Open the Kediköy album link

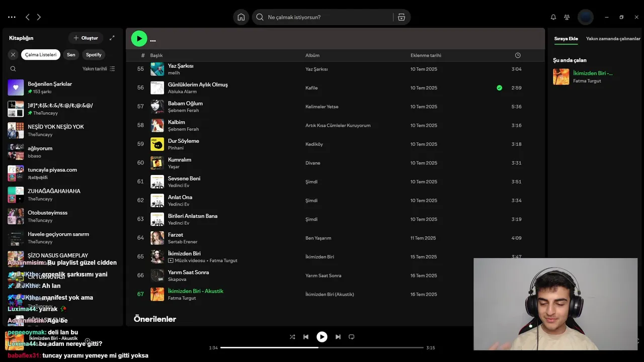tap(314, 144)
